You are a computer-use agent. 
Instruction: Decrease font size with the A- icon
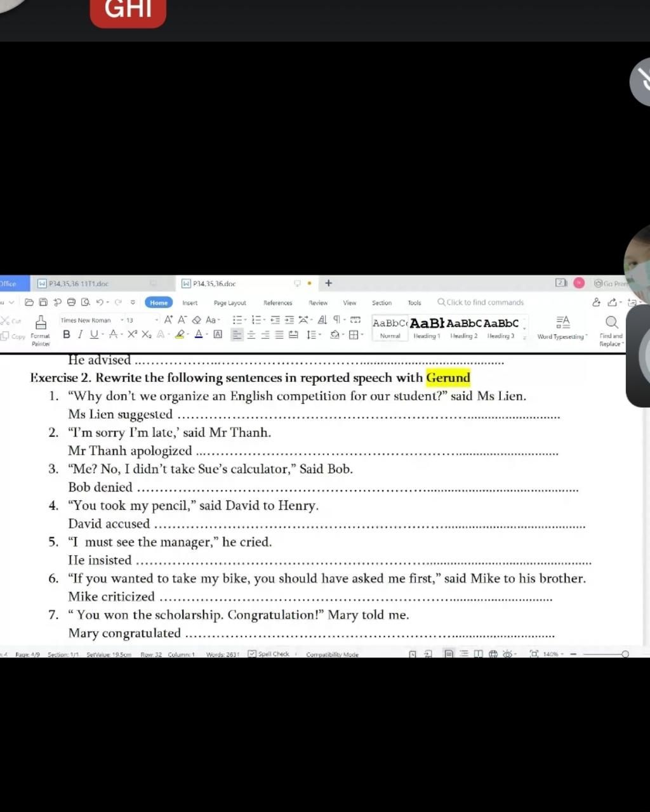[x=182, y=320]
